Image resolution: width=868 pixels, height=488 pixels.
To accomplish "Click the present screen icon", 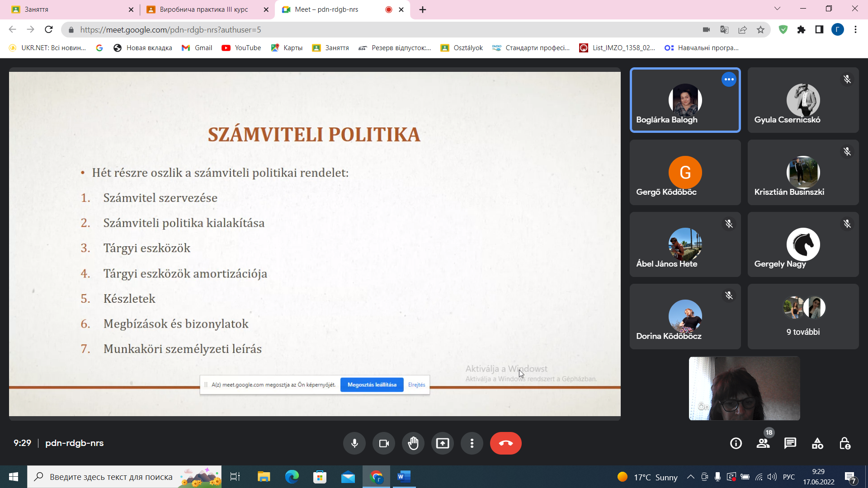I will tap(442, 443).
